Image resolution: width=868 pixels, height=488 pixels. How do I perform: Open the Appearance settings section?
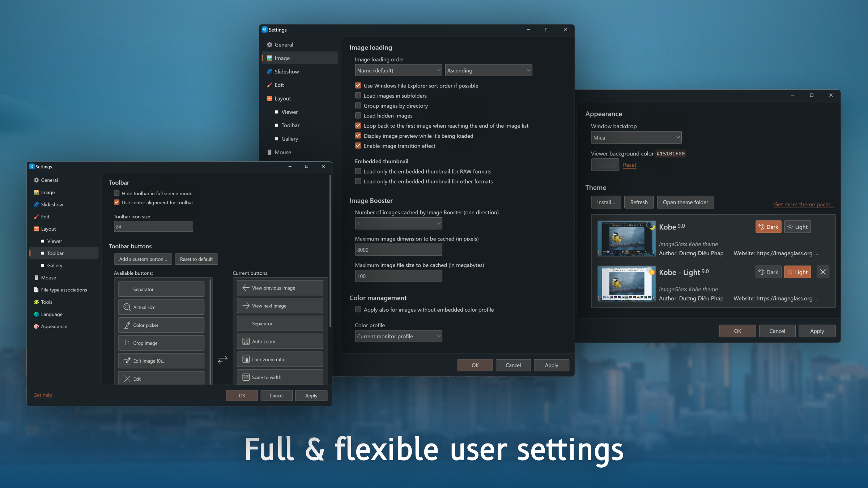coord(54,326)
